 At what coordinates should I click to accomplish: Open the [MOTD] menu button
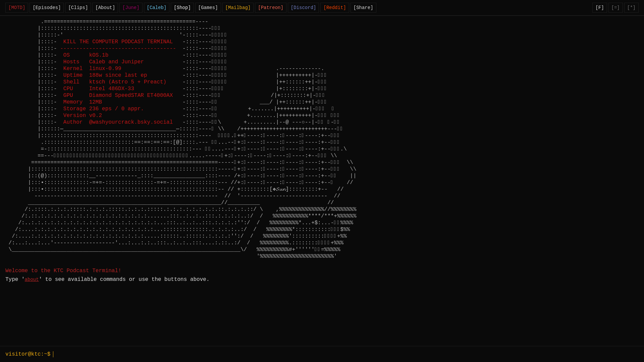[x=17, y=8]
